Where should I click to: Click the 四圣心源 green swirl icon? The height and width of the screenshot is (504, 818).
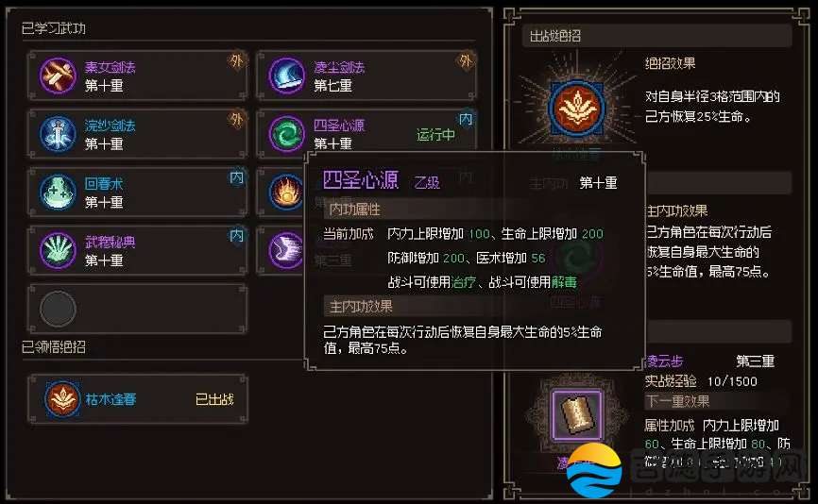tap(286, 134)
